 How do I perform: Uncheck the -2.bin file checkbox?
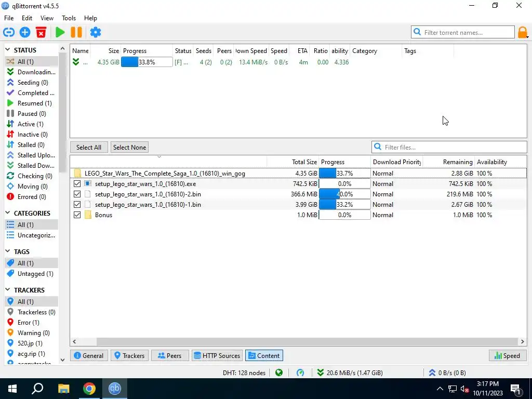tap(77, 194)
